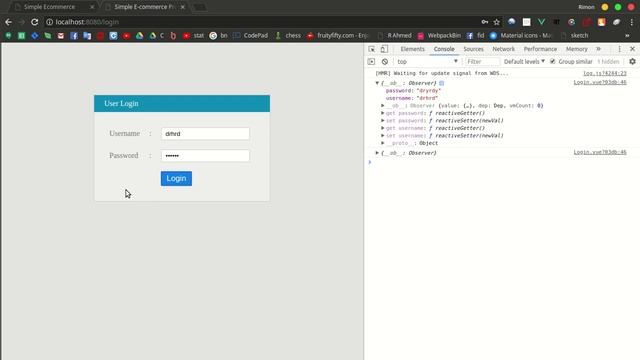Expand the second collapsed Observer log
The width and height of the screenshot is (640, 360).
377,153
